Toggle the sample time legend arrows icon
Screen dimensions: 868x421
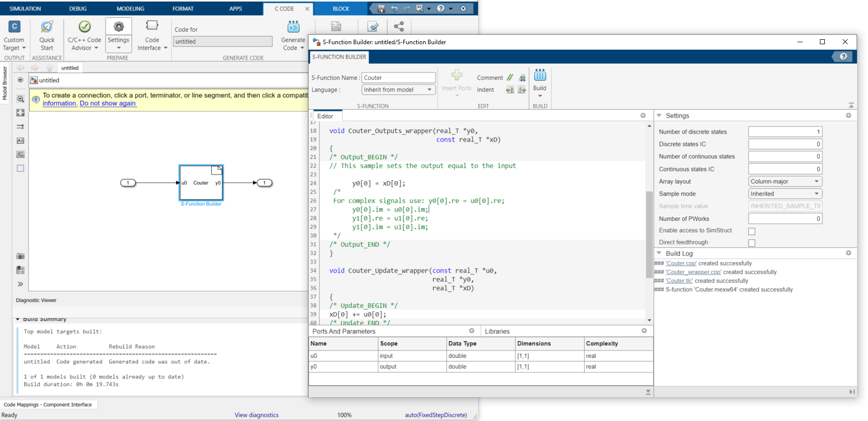[x=20, y=127]
